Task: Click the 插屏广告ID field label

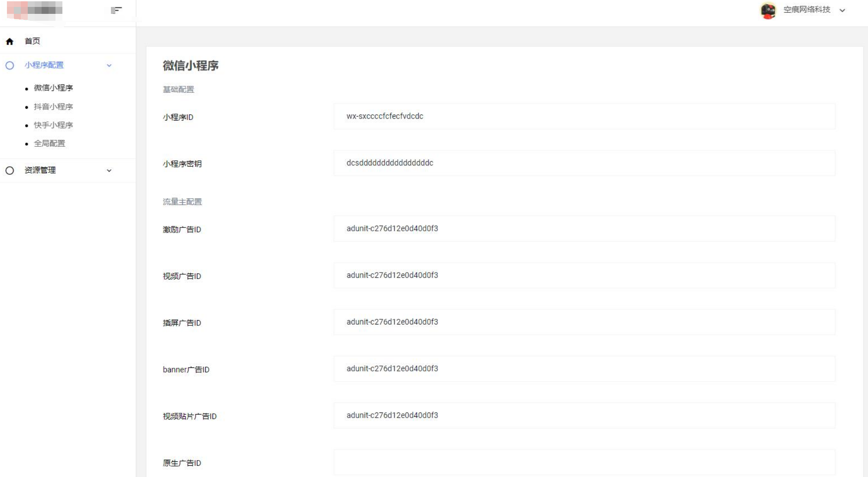Action: click(182, 323)
